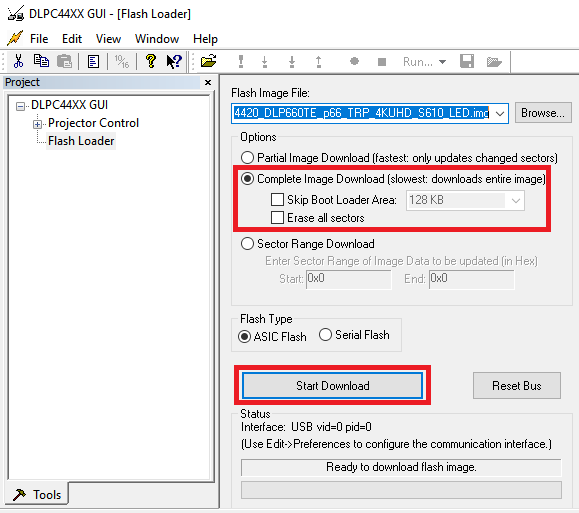Click the stop square toolbar icon
579x513 pixels.
pyautogui.click(x=382, y=62)
